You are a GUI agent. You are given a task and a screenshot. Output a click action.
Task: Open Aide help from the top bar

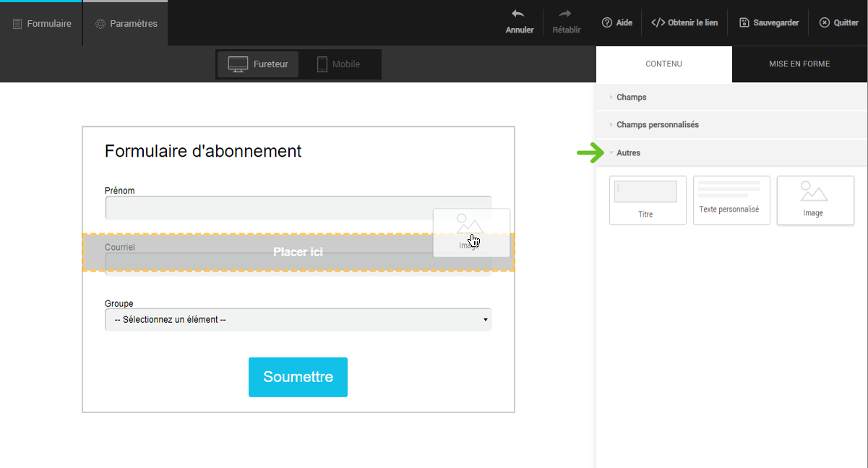coord(616,23)
